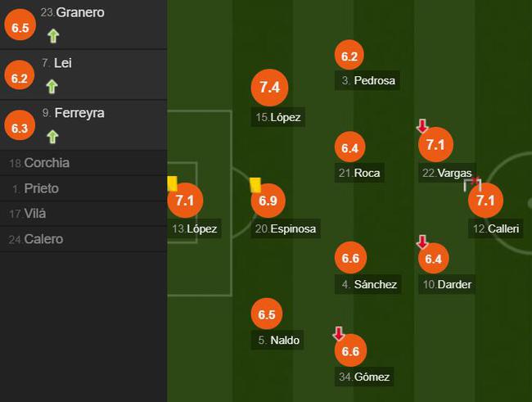
Task: Open the 4. Sánchez player label
Action: click(368, 284)
